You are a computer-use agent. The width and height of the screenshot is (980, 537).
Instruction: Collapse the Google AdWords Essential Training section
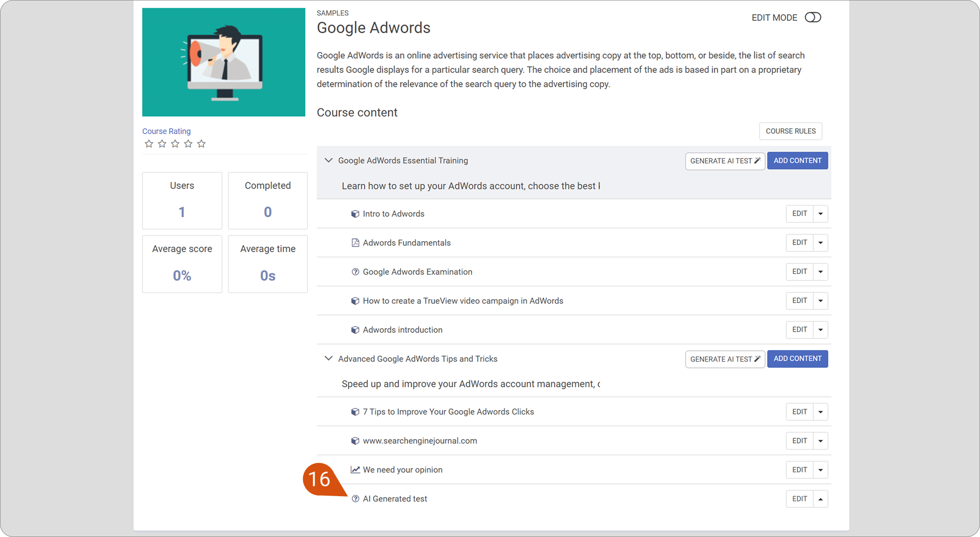328,160
